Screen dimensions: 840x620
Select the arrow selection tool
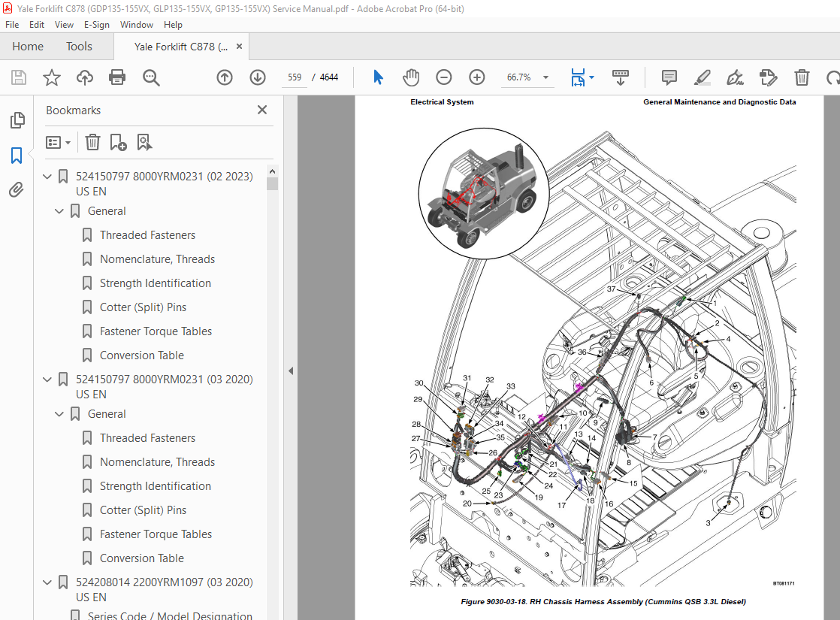[378, 77]
